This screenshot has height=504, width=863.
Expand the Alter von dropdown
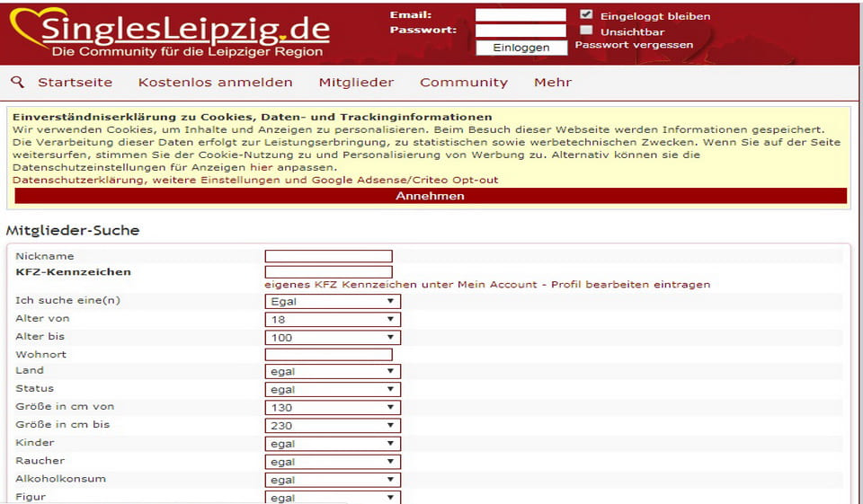pos(333,320)
